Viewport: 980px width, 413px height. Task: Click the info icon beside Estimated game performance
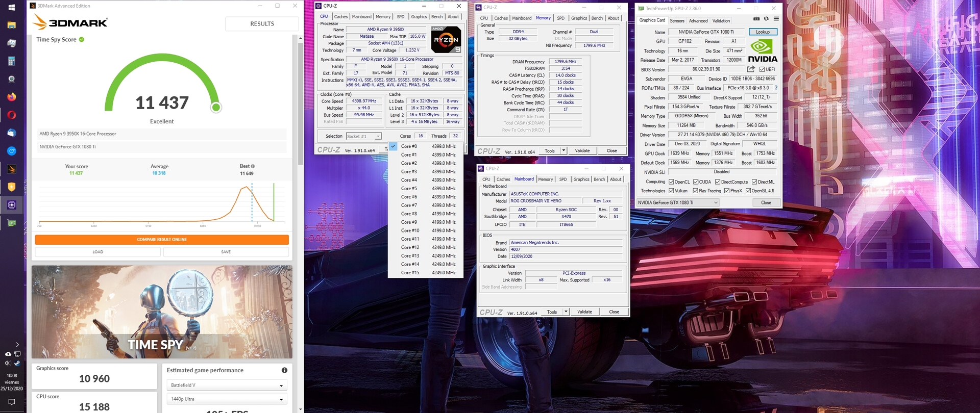click(x=284, y=370)
